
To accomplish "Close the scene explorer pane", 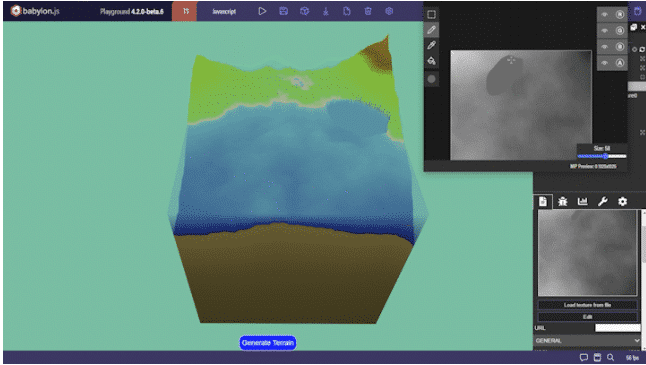I will (x=643, y=27).
